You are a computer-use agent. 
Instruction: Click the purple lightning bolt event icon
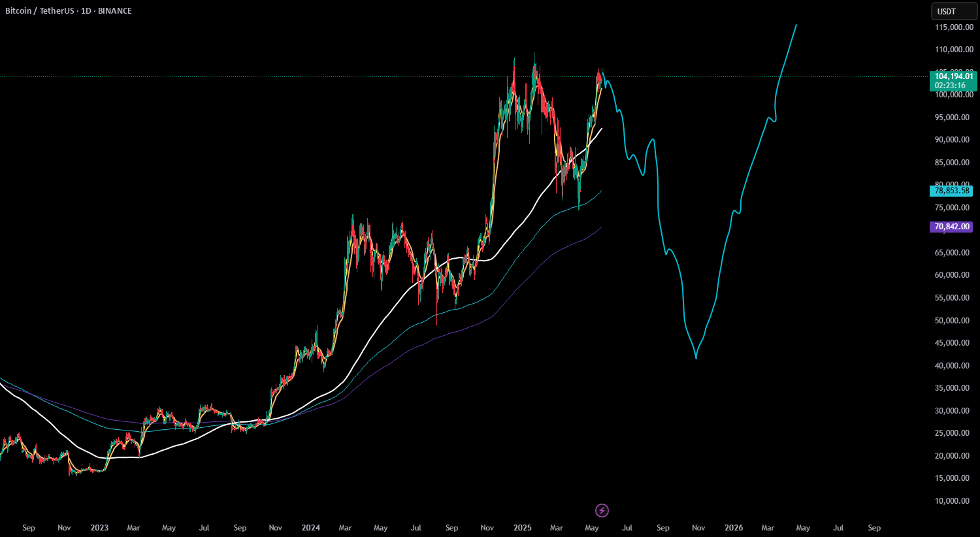pos(602,510)
